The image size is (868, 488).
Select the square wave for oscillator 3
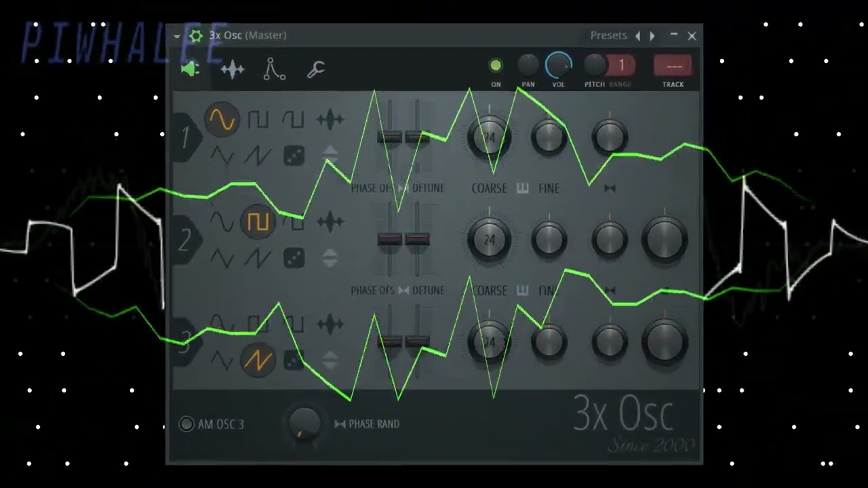(258, 324)
